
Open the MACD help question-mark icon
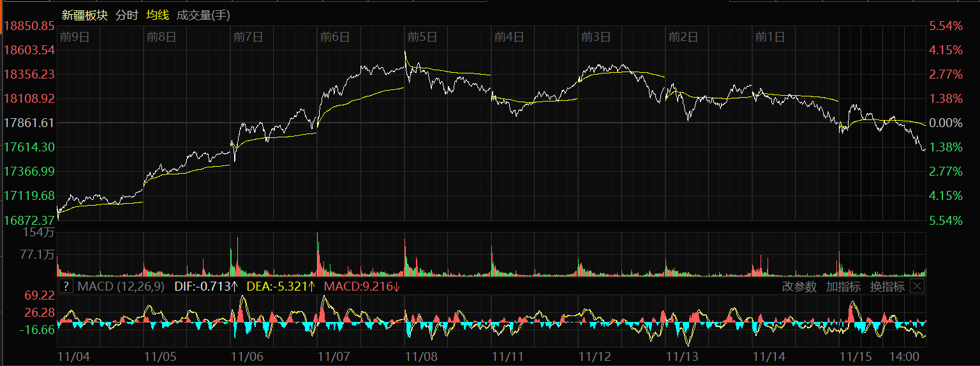coord(66,286)
